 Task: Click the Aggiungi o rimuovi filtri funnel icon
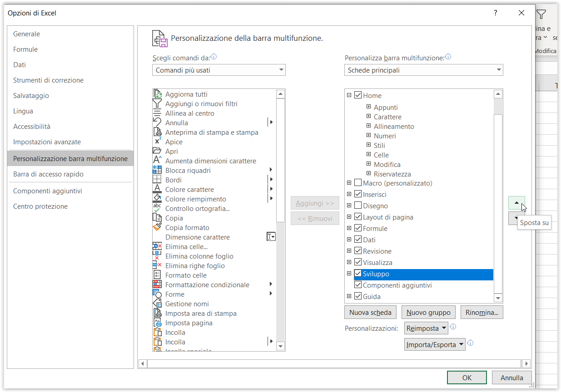pos(157,103)
